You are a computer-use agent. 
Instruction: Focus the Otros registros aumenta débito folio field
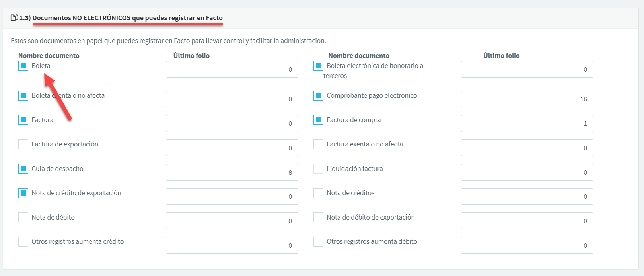pos(527,245)
